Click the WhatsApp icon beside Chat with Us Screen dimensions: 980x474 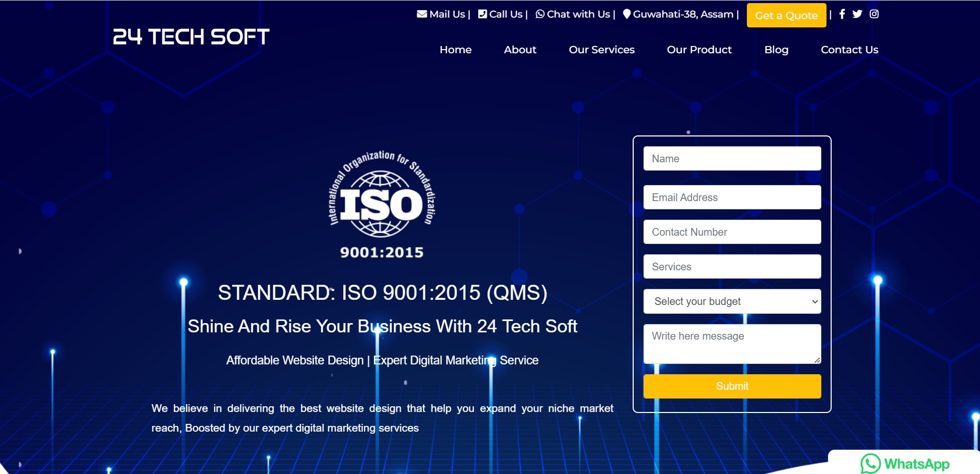pyautogui.click(x=540, y=14)
